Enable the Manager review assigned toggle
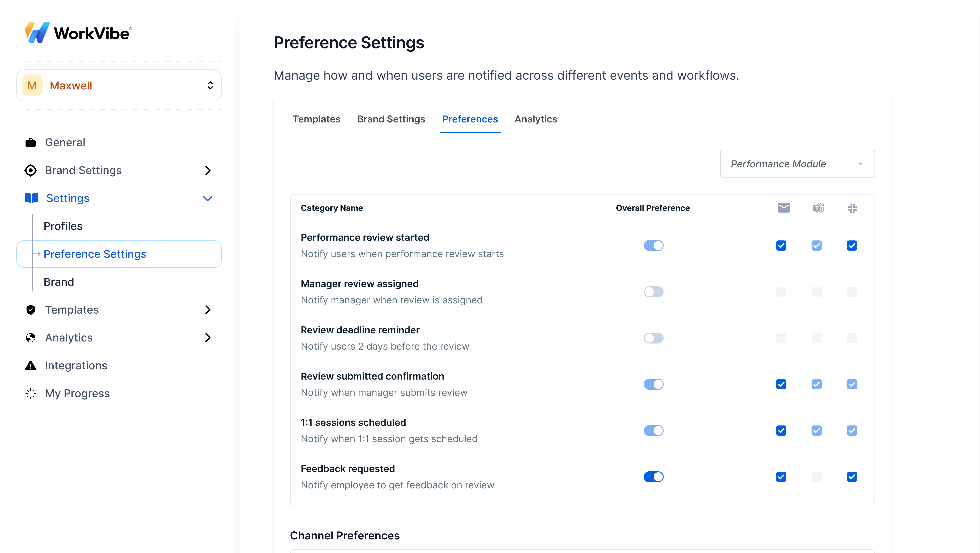980x553 pixels. coord(653,292)
